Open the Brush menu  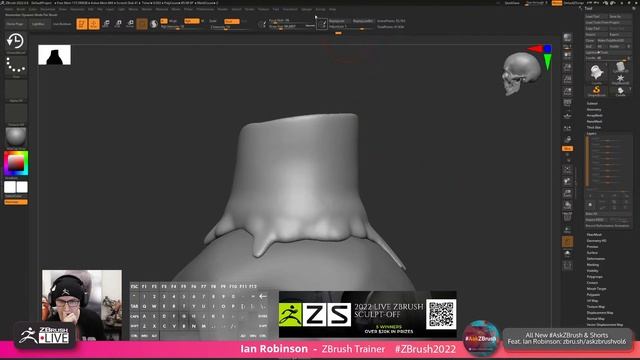[20, 9]
